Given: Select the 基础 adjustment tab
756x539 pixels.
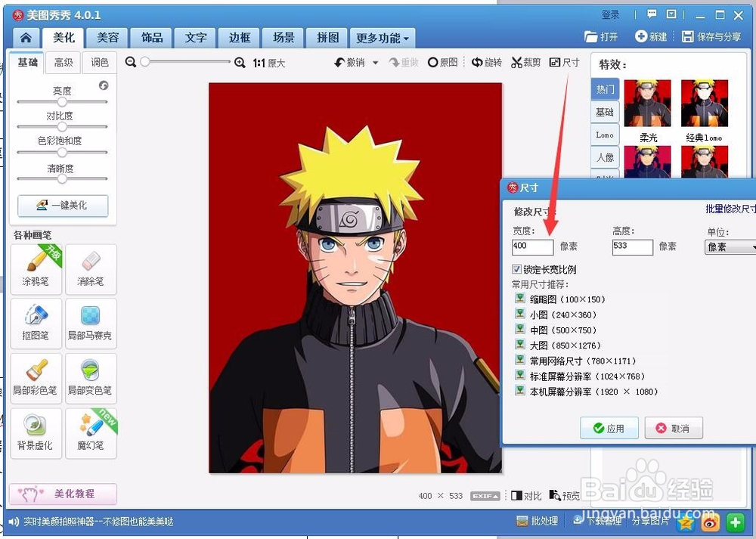Looking at the screenshot, I should pyautogui.click(x=27, y=62).
